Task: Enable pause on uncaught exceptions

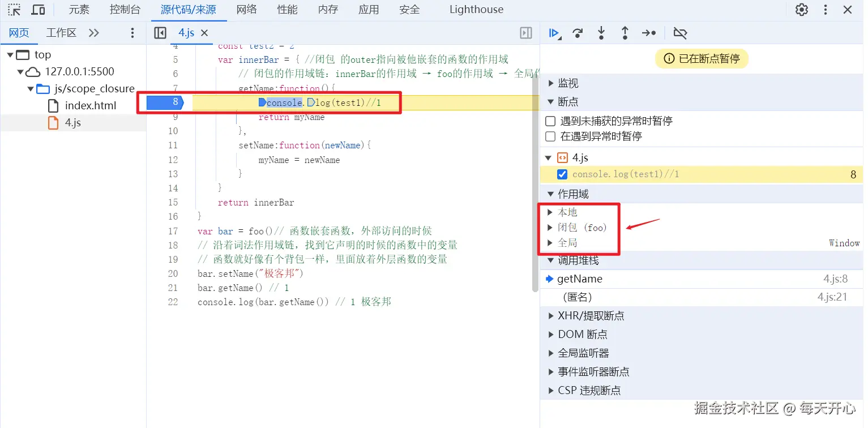Action: click(x=550, y=121)
